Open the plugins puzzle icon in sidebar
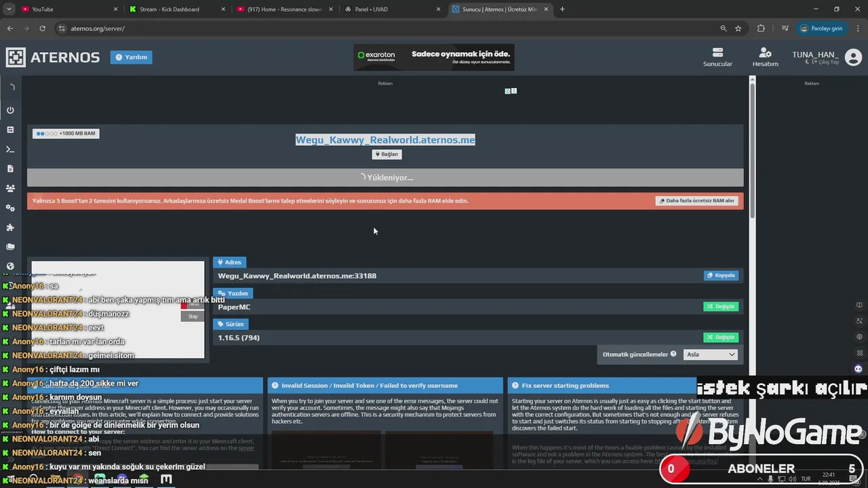 point(10,228)
